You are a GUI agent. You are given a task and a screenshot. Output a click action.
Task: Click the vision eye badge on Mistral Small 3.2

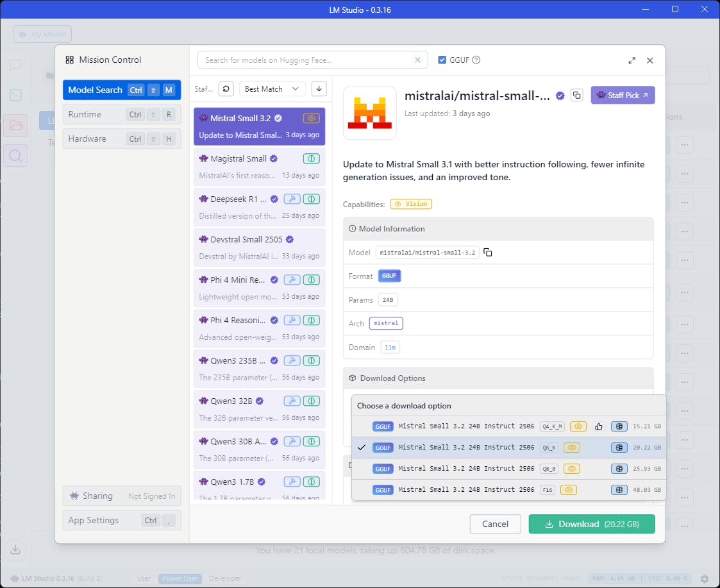[311, 118]
